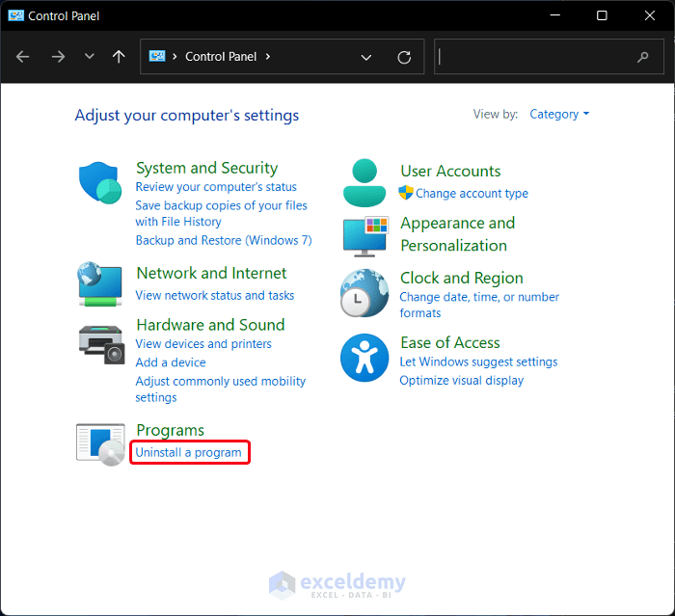This screenshot has height=616, width=675.
Task: Click the Control Panel address bar icon
Action: point(157,56)
